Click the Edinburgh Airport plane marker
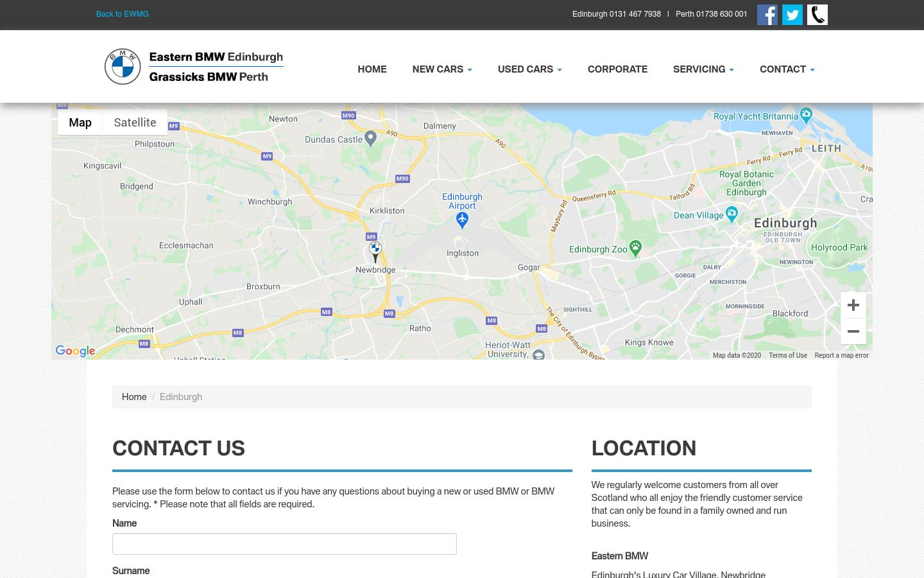924x578 pixels. 462,220
